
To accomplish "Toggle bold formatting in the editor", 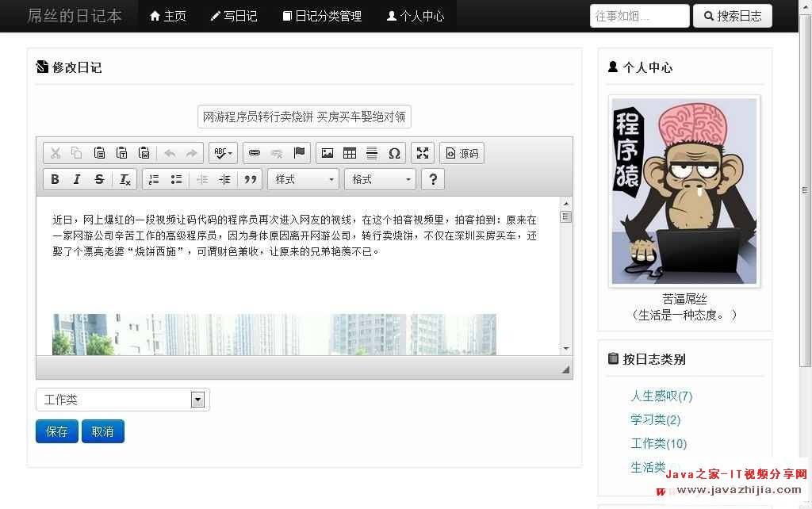I will (x=55, y=179).
